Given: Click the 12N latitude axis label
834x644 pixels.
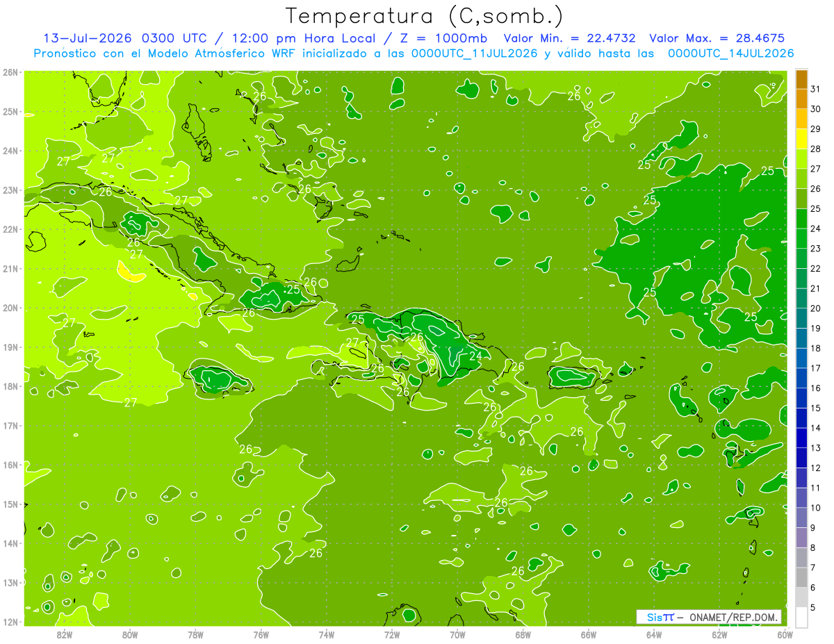Looking at the screenshot, I should point(10,622).
